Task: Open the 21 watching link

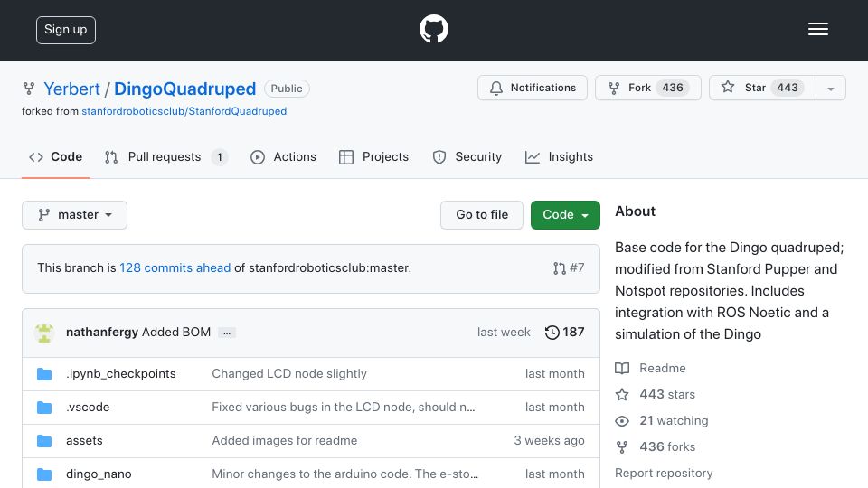Action: [x=674, y=420]
